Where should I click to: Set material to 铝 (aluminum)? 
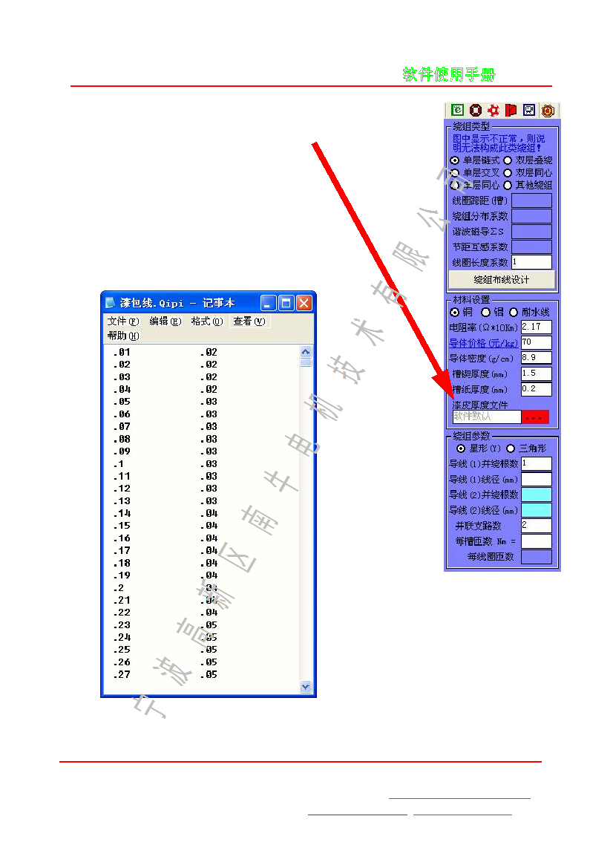tap(486, 312)
